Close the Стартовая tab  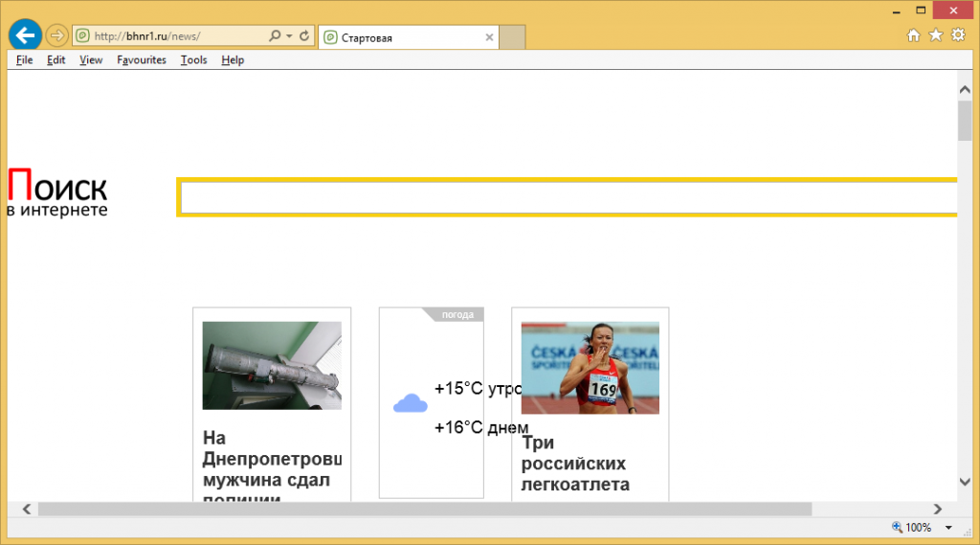(490, 37)
